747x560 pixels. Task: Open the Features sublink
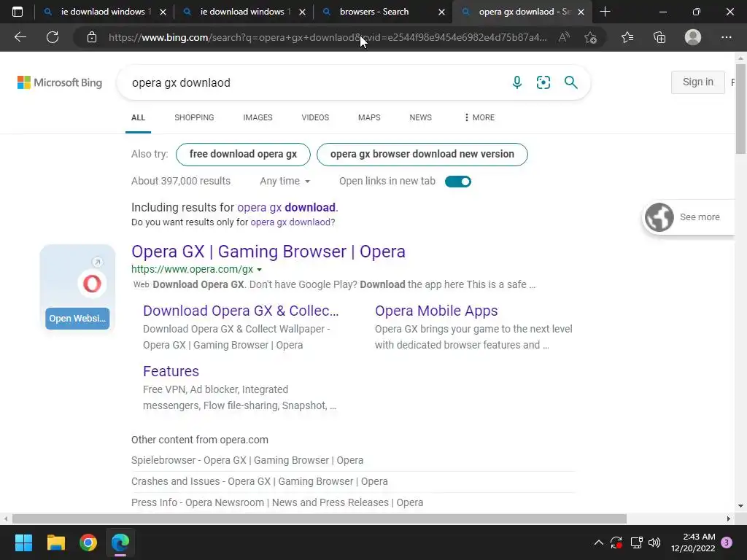point(171,371)
